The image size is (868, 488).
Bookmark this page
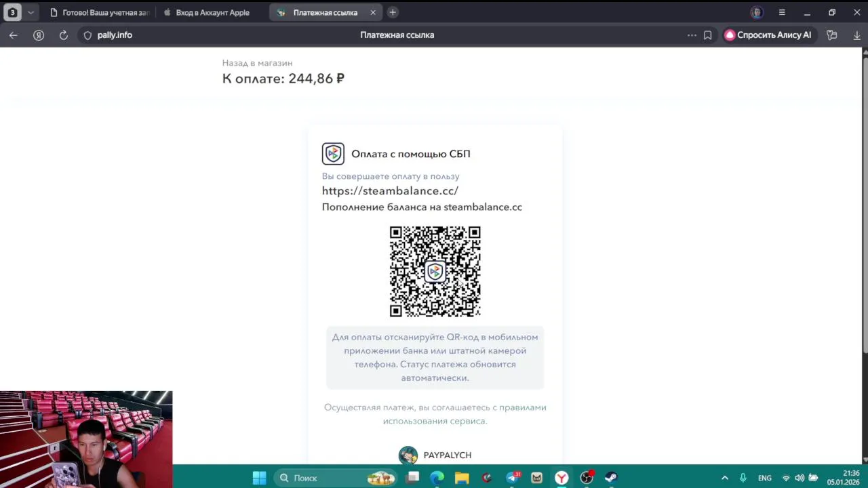tap(707, 35)
